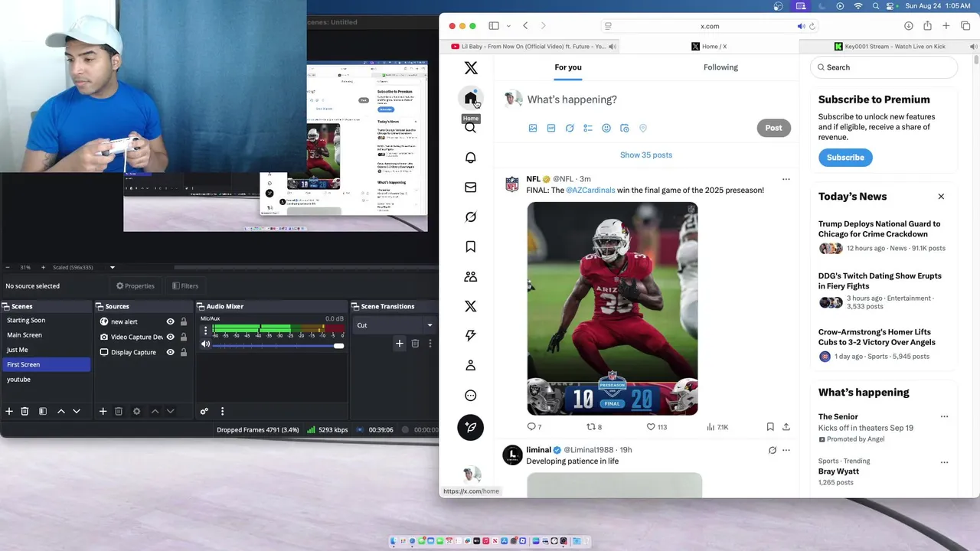This screenshot has width=980, height=551.
Task: Toggle visibility of new alert source
Action: [170, 321]
